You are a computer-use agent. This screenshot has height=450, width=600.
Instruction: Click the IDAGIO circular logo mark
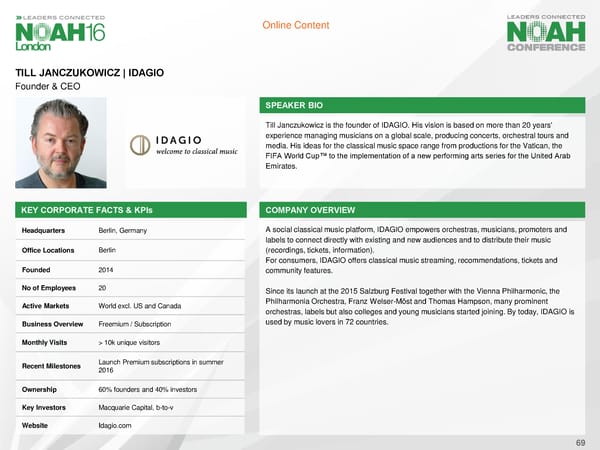140,145
